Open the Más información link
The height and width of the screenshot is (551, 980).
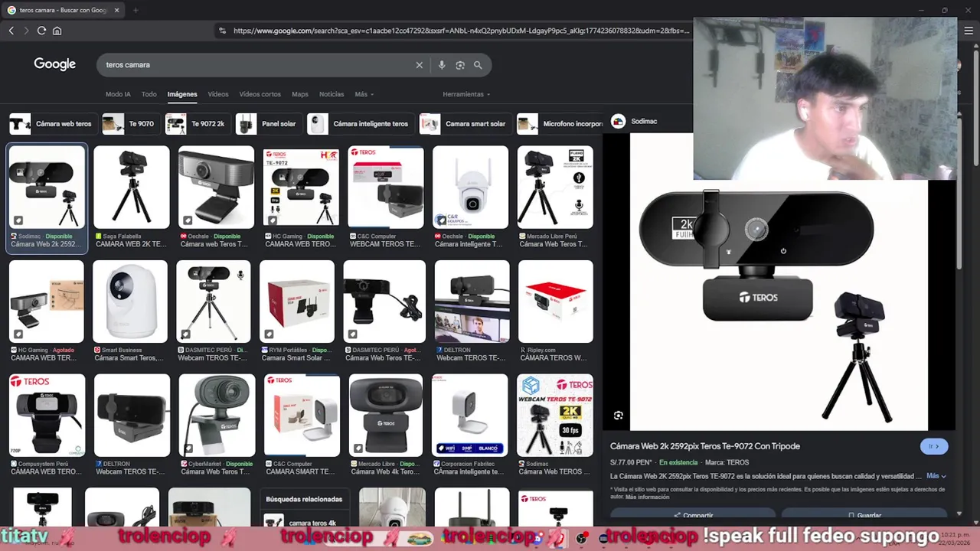click(648, 497)
